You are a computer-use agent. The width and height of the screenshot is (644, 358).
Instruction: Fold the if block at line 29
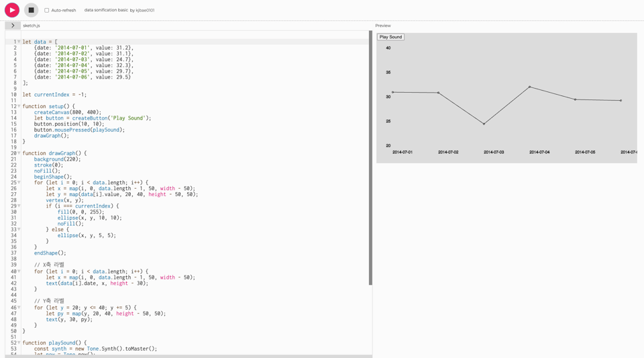[19, 206]
